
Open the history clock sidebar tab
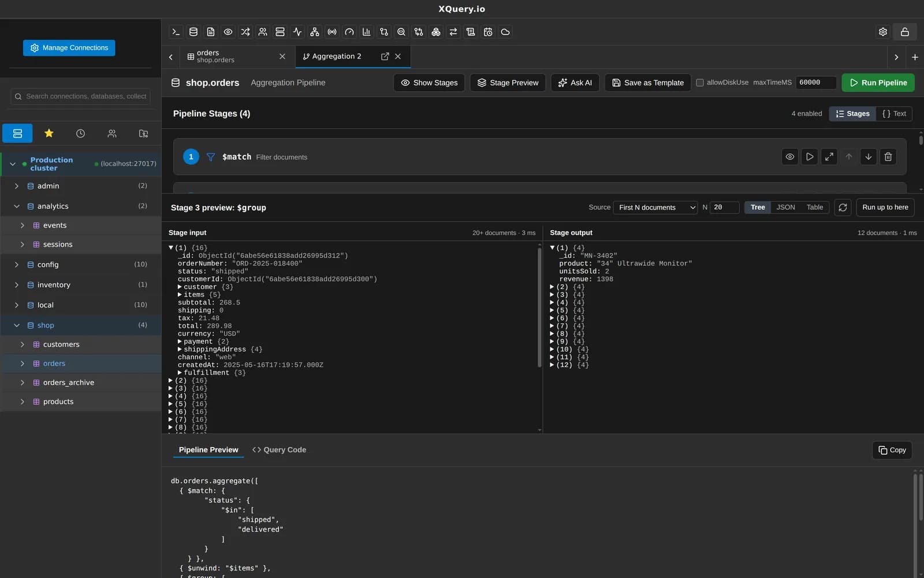click(80, 134)
